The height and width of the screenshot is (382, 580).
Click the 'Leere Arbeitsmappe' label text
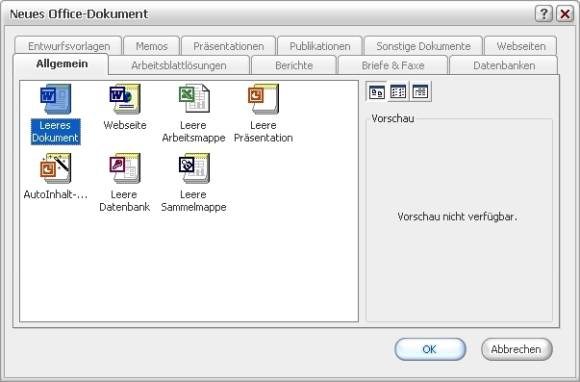tap(194, 131)
